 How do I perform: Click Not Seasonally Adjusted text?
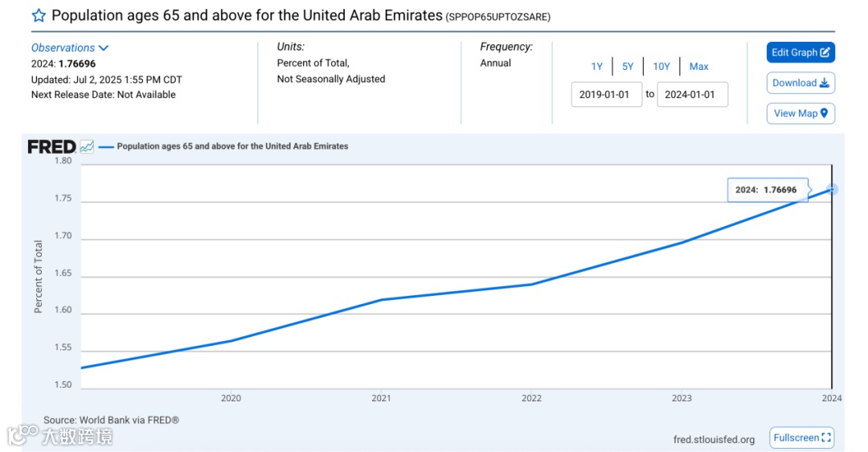[331, 79]
